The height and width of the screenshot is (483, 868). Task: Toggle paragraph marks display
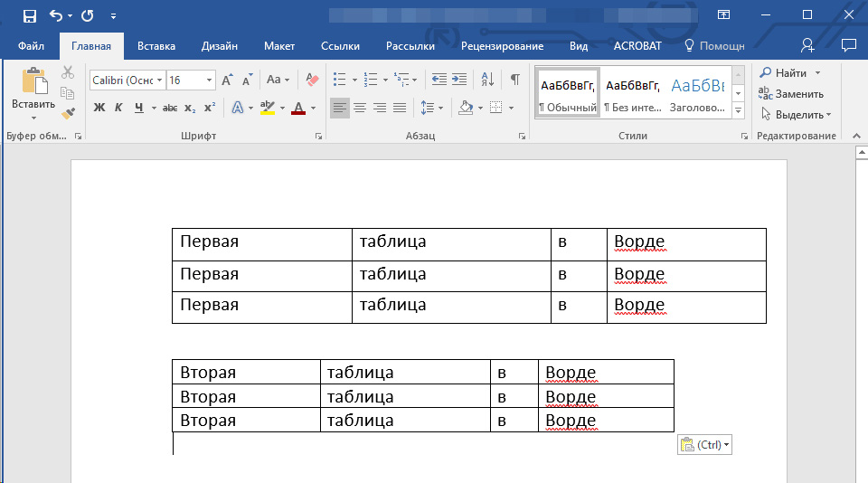point(515,80)
